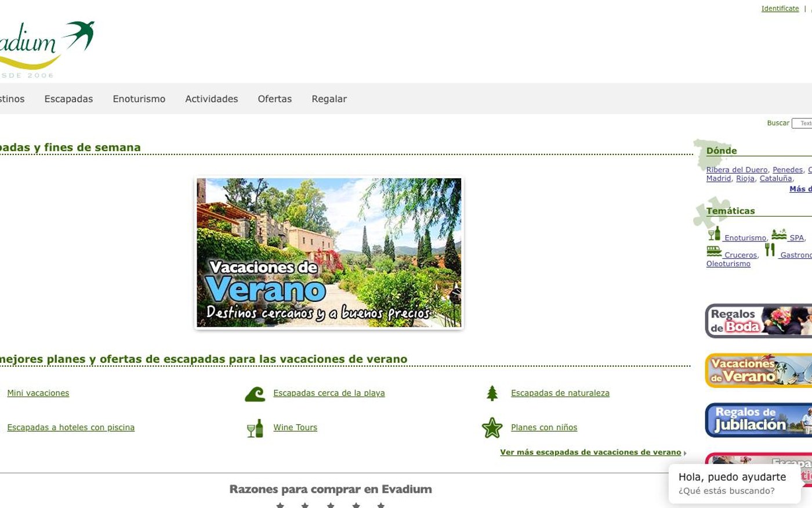Click the spa waves icon next to SPA
This screenshot has height=508, width=812.
tap(779, 235)
